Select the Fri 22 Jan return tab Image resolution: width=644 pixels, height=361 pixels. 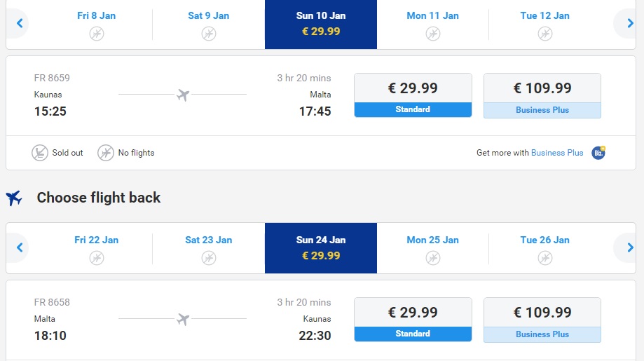pyautogui.click(x=97, y=248)
